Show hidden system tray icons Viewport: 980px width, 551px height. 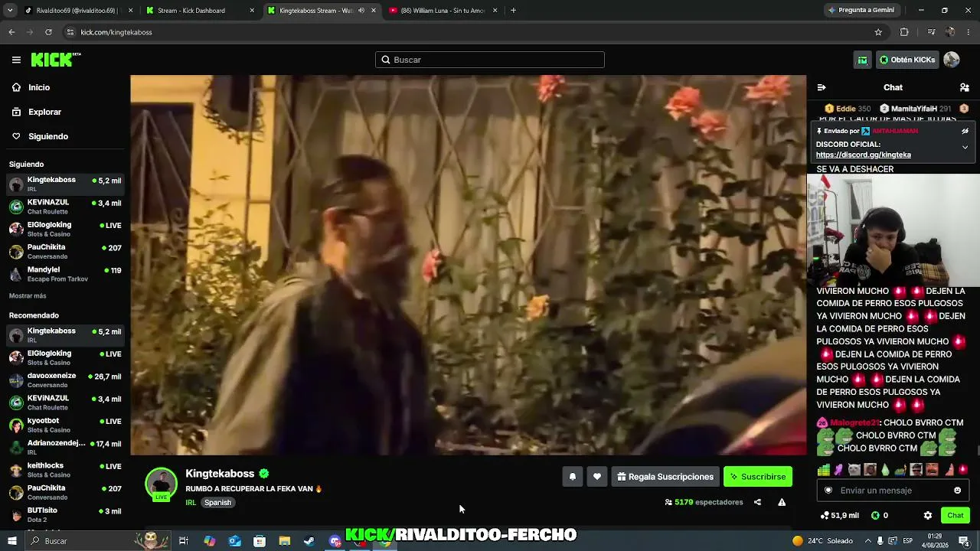[867, 541]
